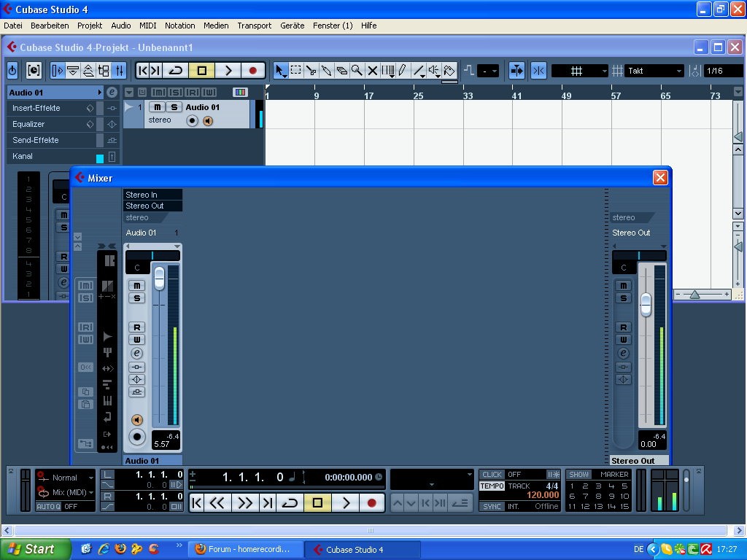Viewport: 747px width, 560px height.
Task: Open Audio 01 edit button in Mixer
Action: coord(136,354)
